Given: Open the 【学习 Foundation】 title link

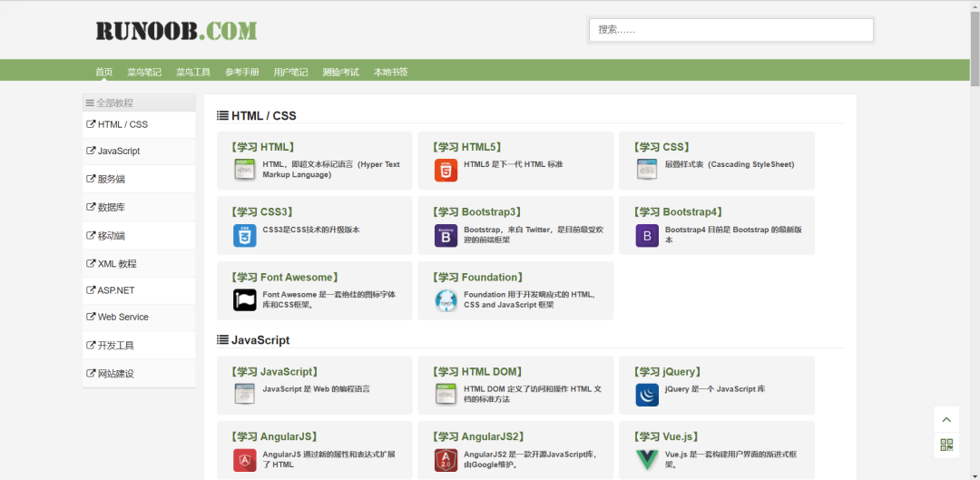Looking at the screenshot, I should [x=477, y=277].
